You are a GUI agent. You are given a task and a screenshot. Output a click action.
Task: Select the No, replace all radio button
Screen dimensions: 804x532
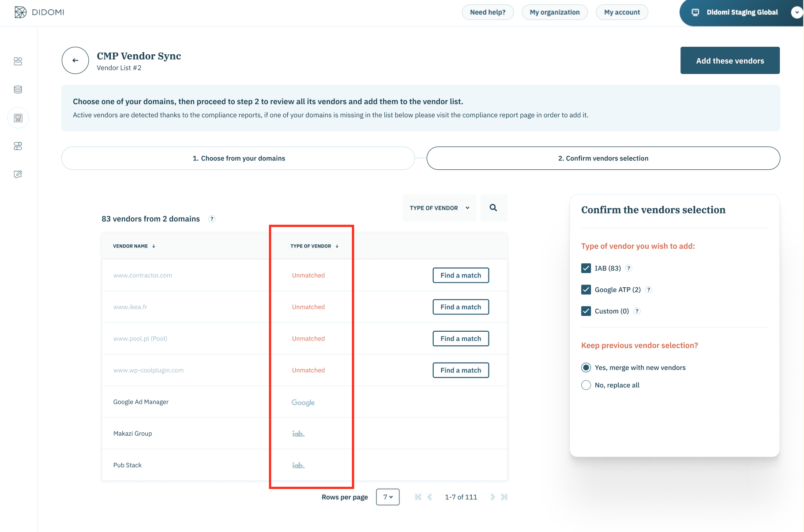click(586, 385)
